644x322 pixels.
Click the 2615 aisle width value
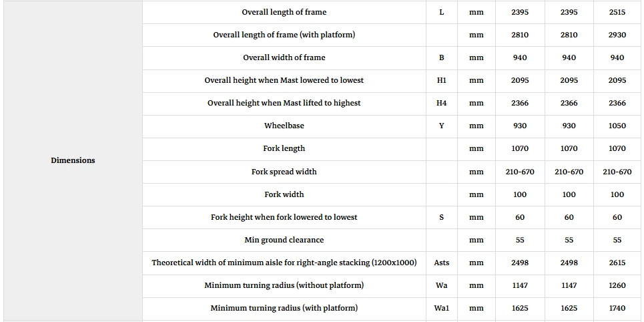(617, 263)
